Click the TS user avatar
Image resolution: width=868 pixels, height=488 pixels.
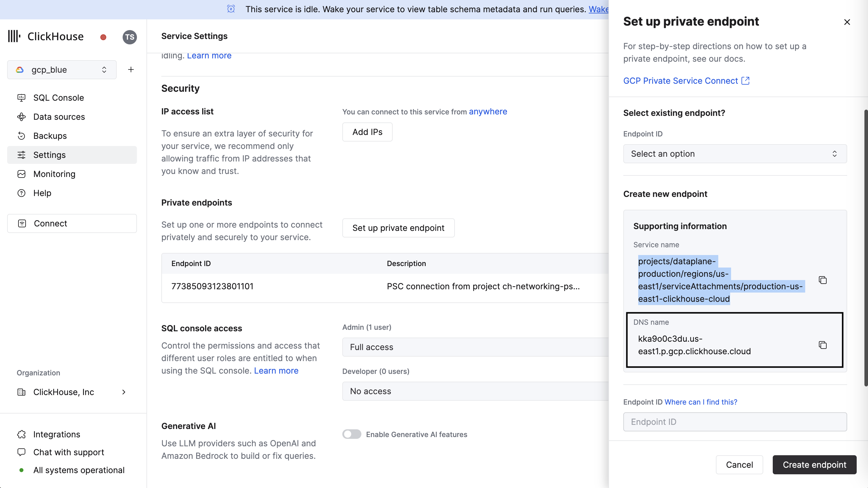coord(130,37)
